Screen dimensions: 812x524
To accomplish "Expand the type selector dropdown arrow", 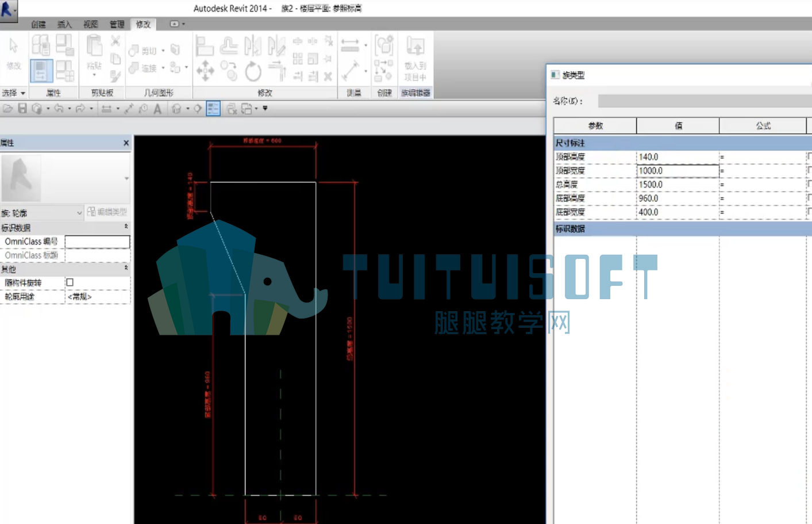I will click(x=126, y=179).
